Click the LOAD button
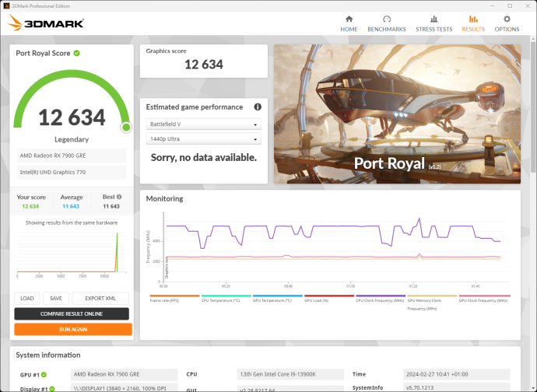 click(27, 298)
